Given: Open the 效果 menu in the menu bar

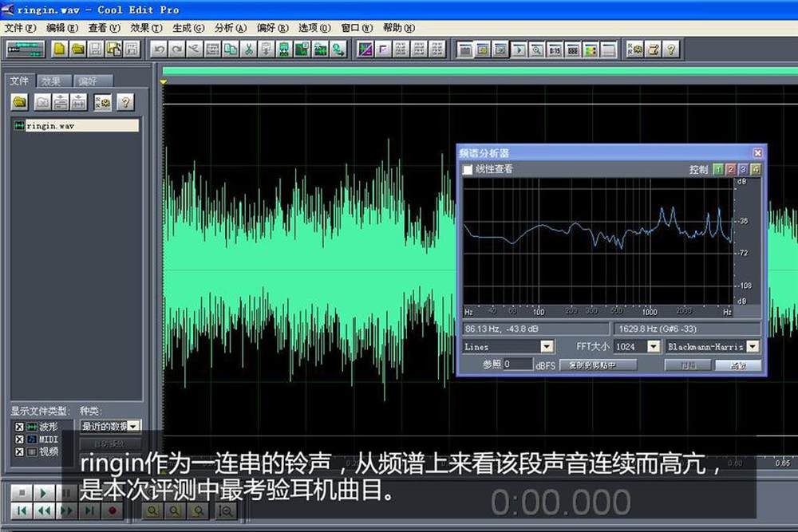Looking at the screenshot, I should pyautogui.click(x=147, y=28).
